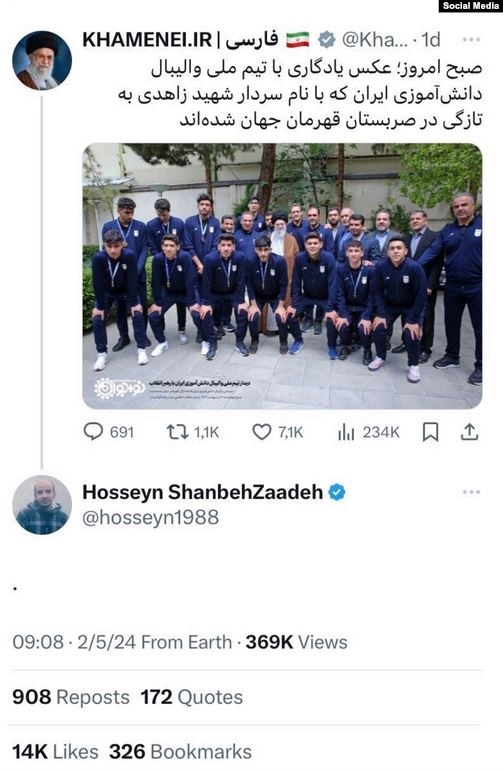Show the 908 Reposts list
This screenshot has width=503, height=772.
tap(71, 697)
